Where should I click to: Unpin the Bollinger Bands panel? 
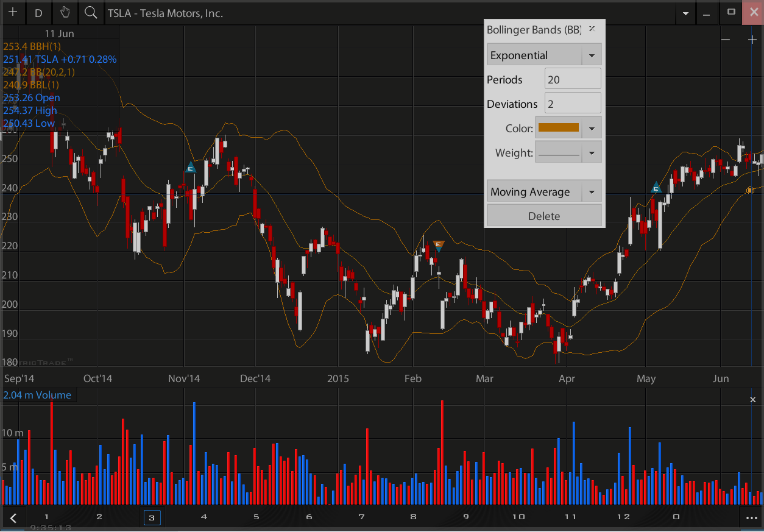(592, 29)
